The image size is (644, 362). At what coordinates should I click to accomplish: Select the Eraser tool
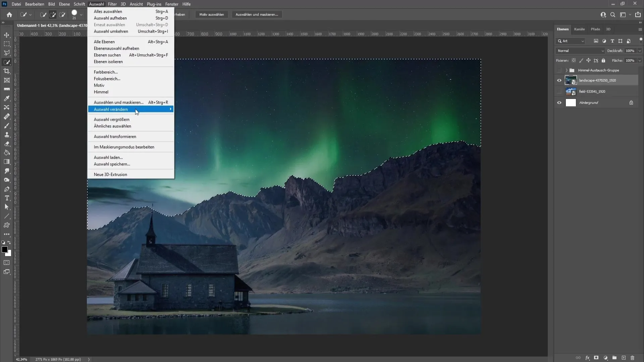7,143
